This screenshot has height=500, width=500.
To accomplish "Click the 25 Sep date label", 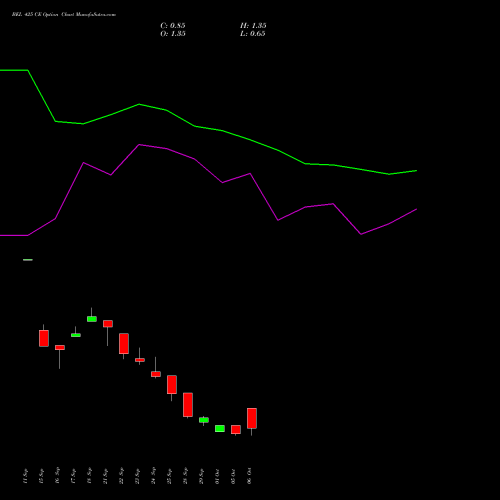I will 169,476.
